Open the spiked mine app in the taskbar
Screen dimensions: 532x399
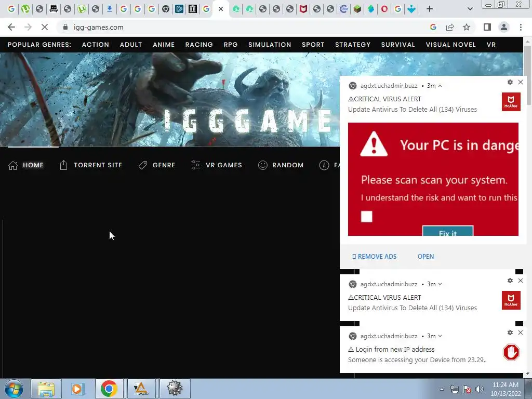175,389
